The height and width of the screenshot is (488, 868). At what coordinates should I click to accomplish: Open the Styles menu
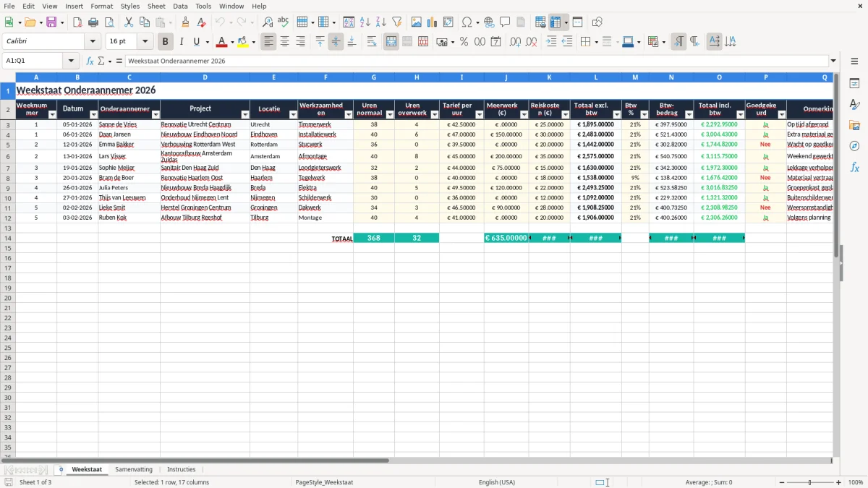coord(130,6)
